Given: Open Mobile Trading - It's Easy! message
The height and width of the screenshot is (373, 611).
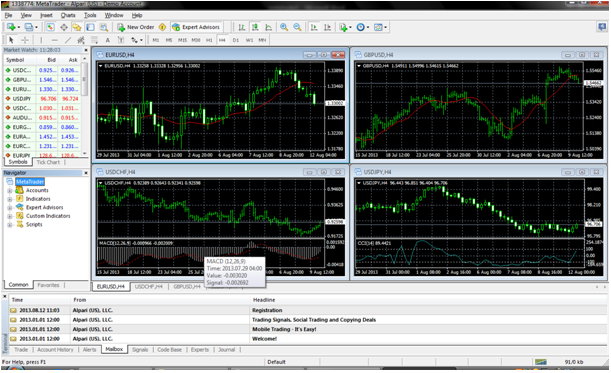Looking at the screenshot, I should click(284, 329).
